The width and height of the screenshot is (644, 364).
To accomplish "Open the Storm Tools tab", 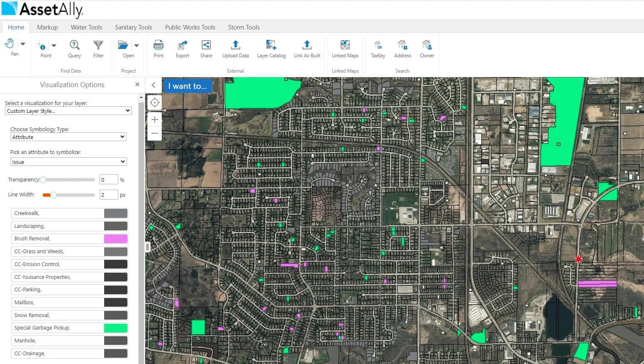I will point(244,27).
